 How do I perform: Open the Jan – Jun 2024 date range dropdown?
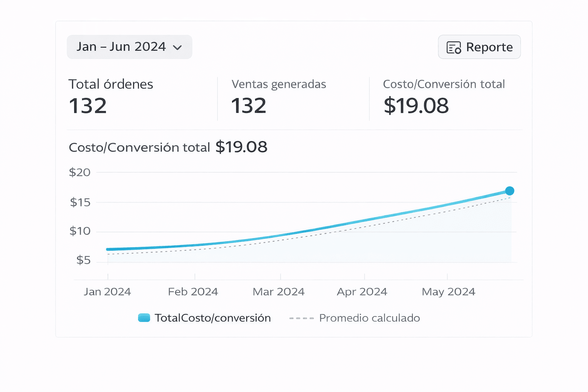[129, 47]
